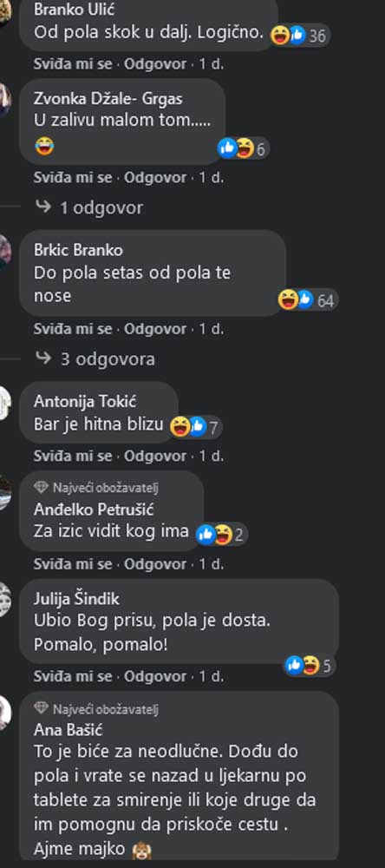Image resolution: width=385 pixels, height=868 pixels.
Task: Open Zvonka Džale-Grgas profile name
Action: pos(108,99)
